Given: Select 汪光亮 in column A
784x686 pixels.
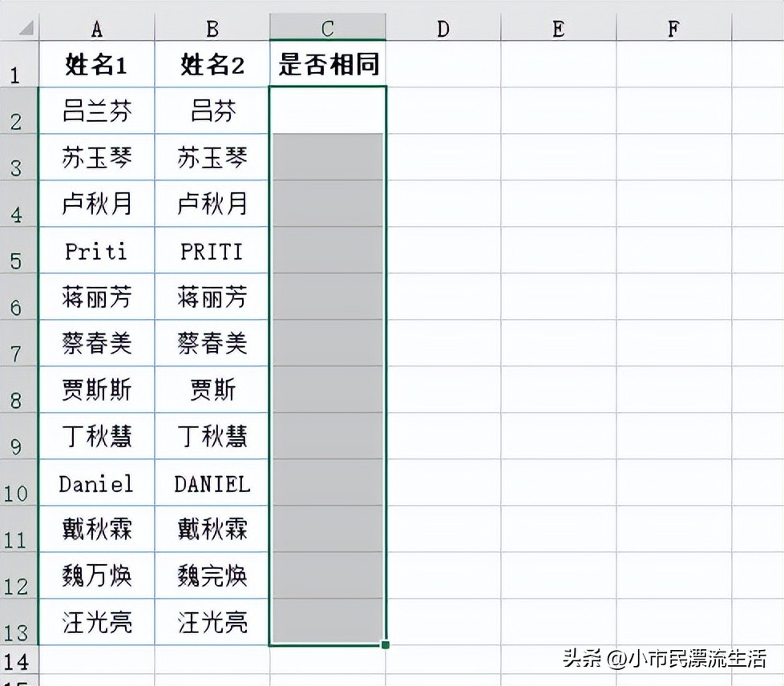Looking at the screenshot, I should pos(96,622).
